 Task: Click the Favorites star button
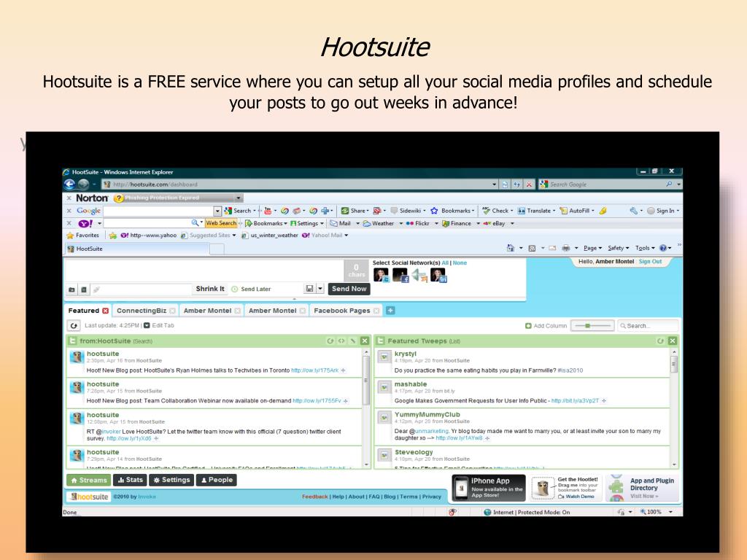(83, 236)
